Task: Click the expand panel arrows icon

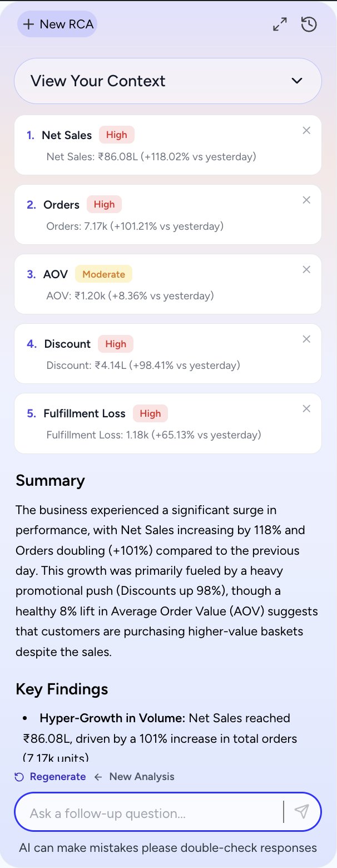Action: [x=280, y=24]
